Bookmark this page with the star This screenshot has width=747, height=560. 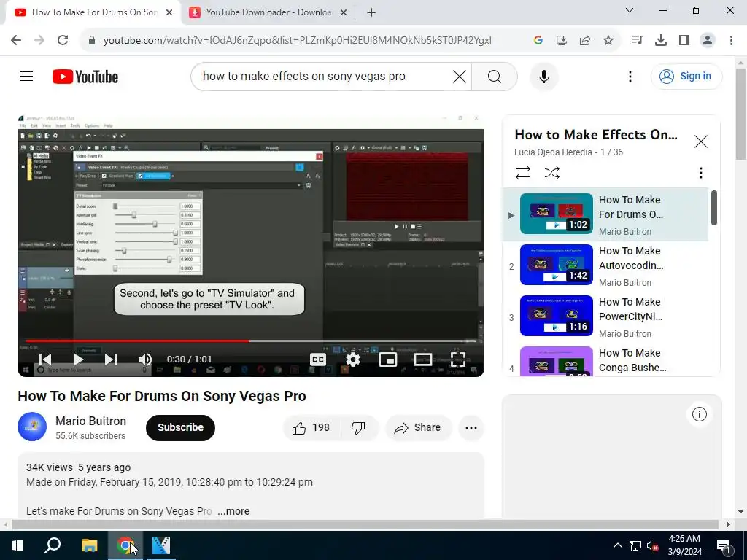click(608, 41)
